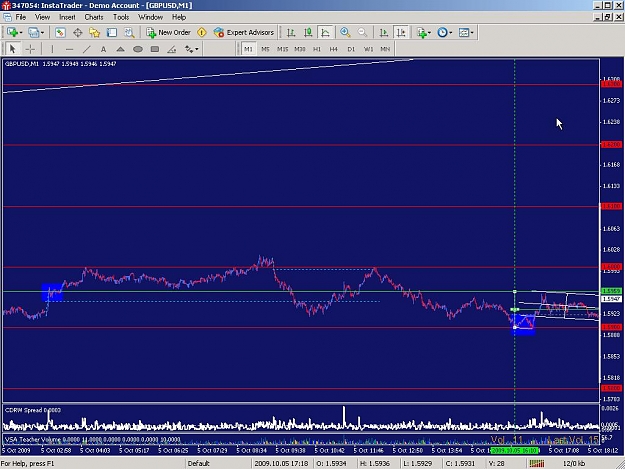The image size is (625, 469).
Task: Expand the Templates dropdown arrow
Action: 472,33
